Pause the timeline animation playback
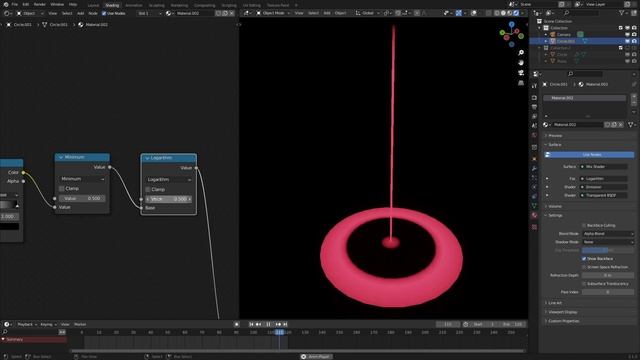This screenshot has width=640, height=360. point(268,324)
